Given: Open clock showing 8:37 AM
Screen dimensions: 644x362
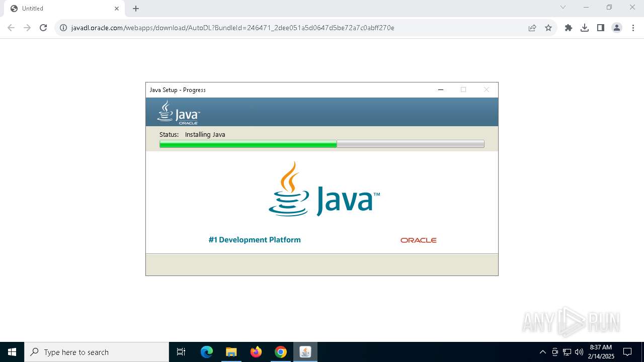Looking at the screenshot, I should [601, 352].
